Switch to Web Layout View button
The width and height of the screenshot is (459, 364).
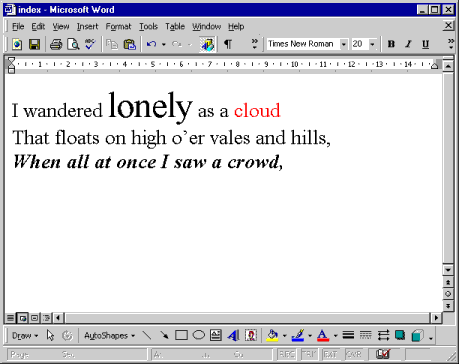click(x=22, y=318)
